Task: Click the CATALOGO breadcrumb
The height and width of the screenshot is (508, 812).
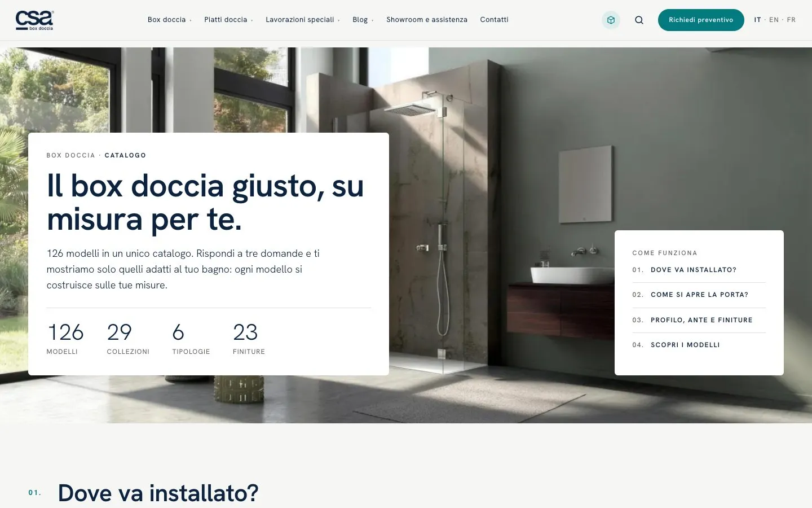Action: 125,155
